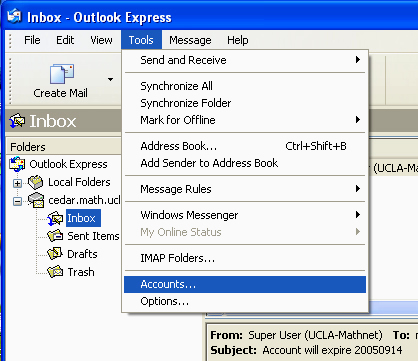
Task: Open the Message menu in menu bar
Action: click(190, 40)
